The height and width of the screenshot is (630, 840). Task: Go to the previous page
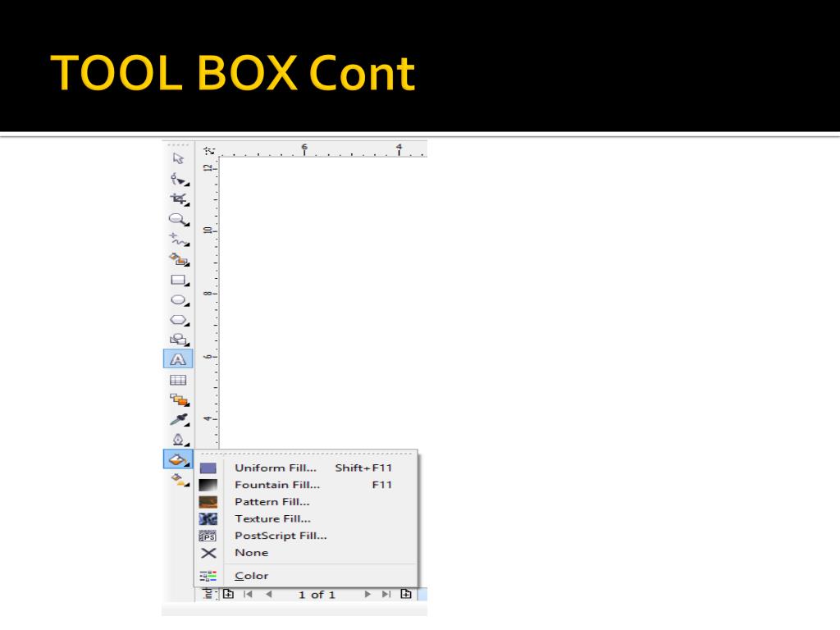pos(269,594)
